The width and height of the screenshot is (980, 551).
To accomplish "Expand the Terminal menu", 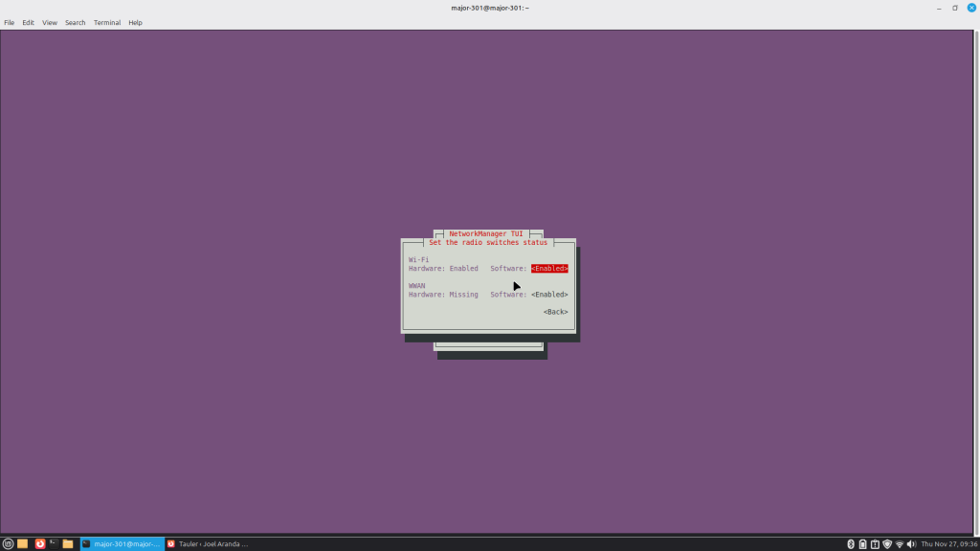I will point(107,22).
